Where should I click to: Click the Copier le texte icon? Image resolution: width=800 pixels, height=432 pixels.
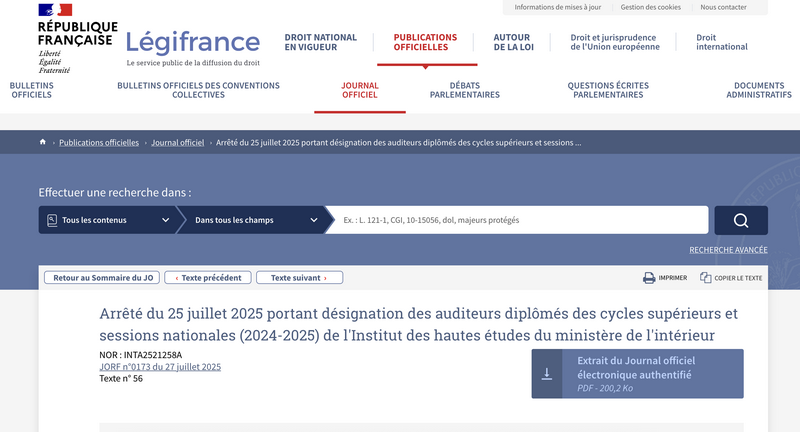coord(706,278)
